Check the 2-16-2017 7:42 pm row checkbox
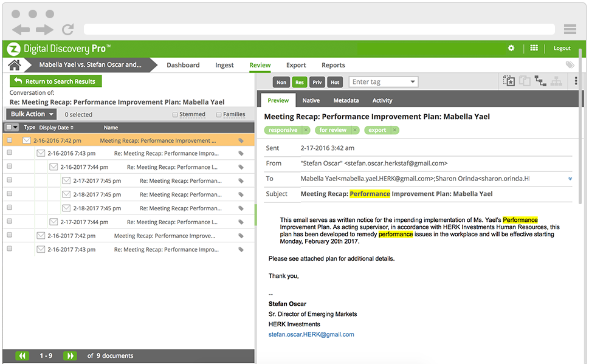Image resolution: width=589 pixels, height=364 pixels. (x=9, y=235)
